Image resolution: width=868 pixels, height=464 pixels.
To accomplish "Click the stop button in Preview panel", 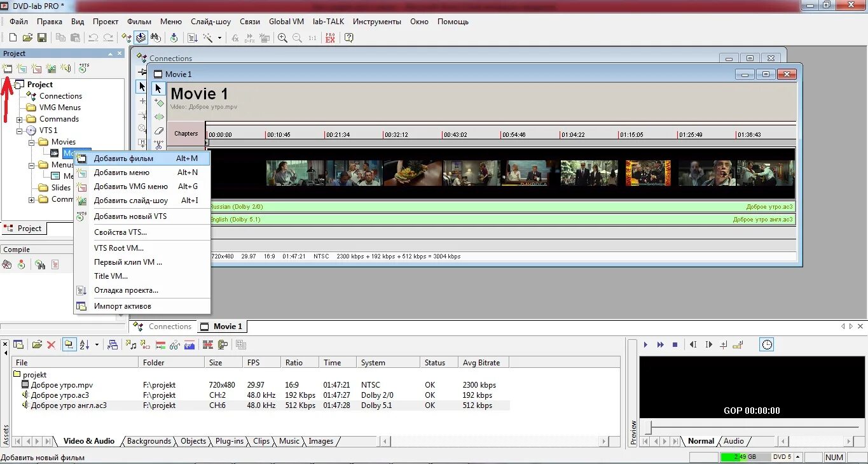I will [x=675, y=344].
